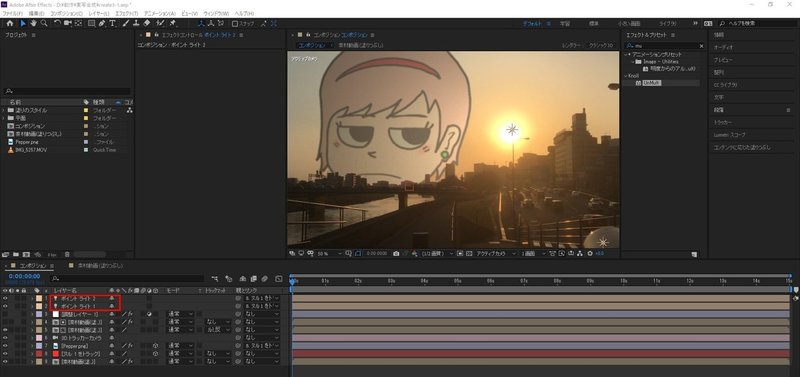Collapse the Knoll category in Effects & Presets
Image resolution: width=800 pixels, height=377 pixels.
click(x=626, y=76)
